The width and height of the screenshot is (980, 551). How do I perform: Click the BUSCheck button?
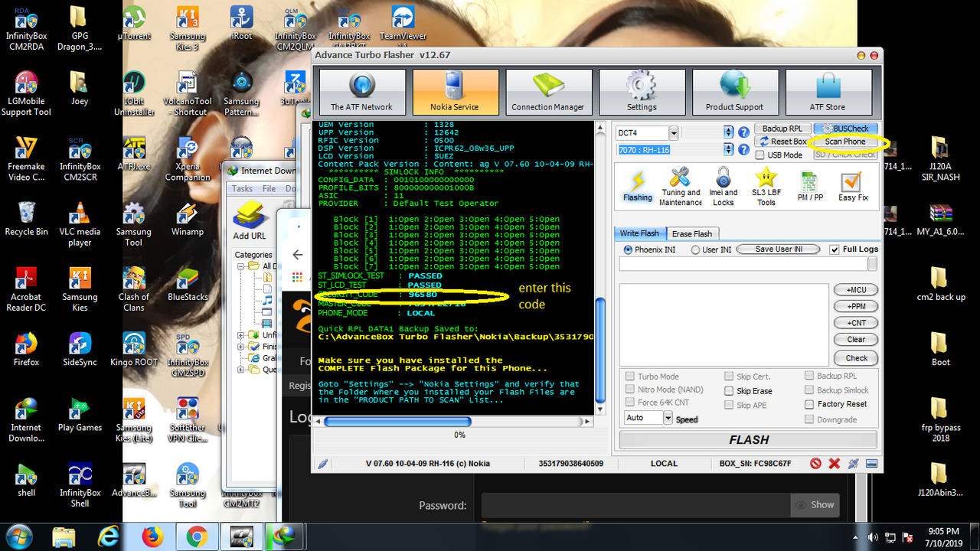click(x=846, y=129)
